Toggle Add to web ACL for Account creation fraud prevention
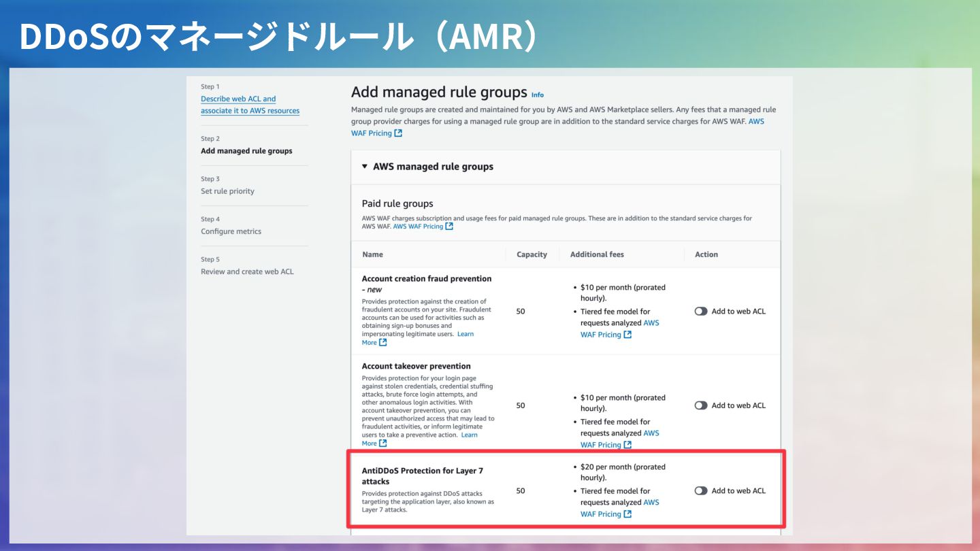Viewport: 980px width, 551px height. (x=701, y=311)
